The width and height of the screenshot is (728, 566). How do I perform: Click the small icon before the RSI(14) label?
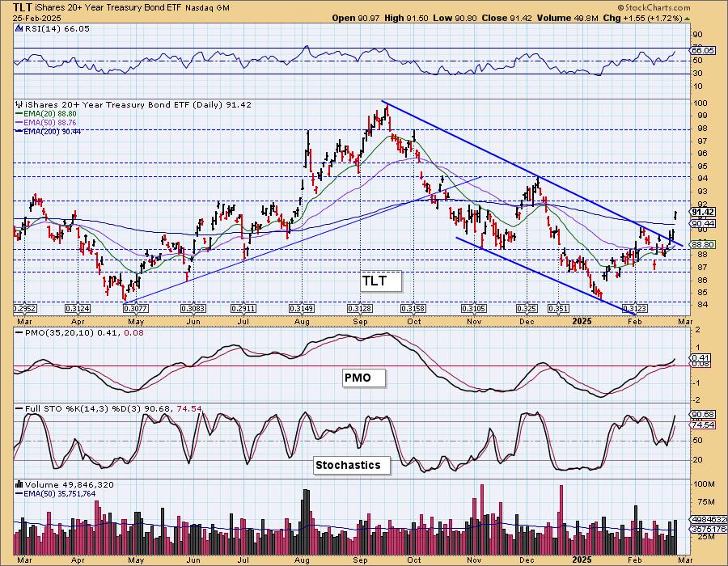click(19, 29)
